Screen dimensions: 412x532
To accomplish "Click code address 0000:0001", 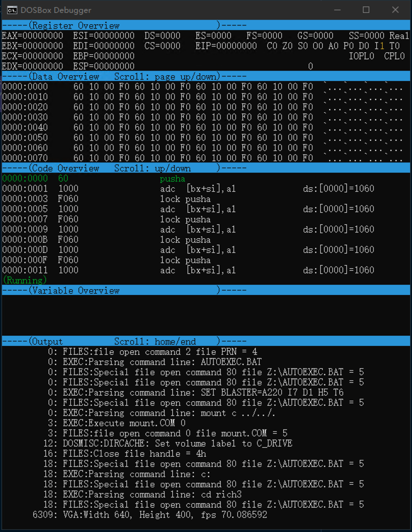I will coord(25,189).
